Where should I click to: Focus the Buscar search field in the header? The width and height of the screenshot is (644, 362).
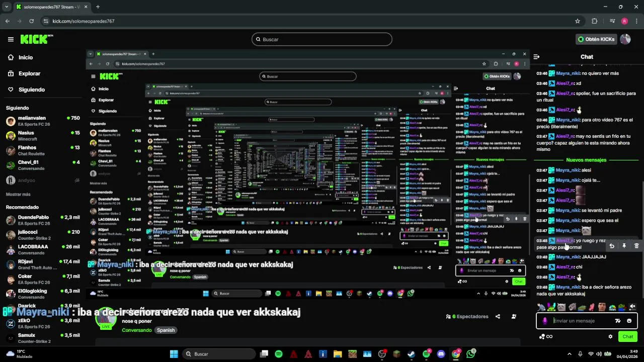(322, 39)
